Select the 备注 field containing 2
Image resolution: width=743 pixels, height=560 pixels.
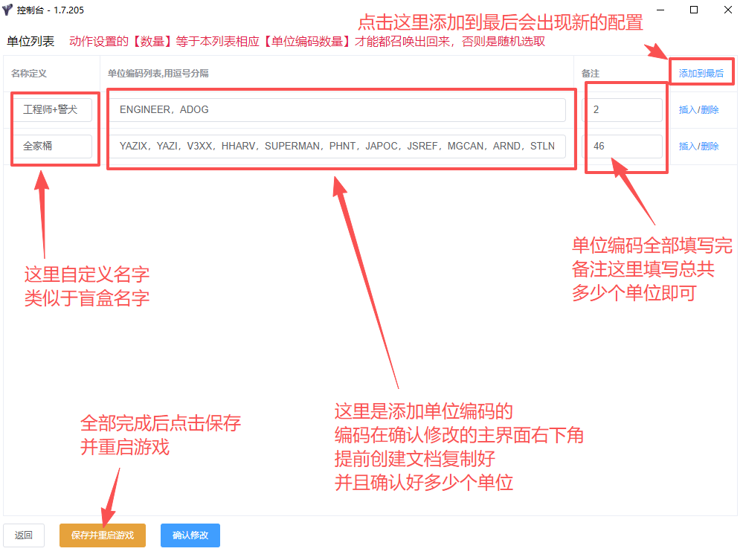[625, 109]
